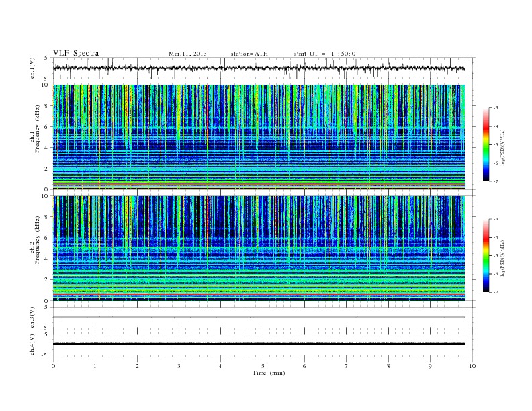The image size is (532, 411).
Task: Click the ch.1 "Frequency (kHz)" axis label
Action: pyautogui.click(x=38, y=129)
